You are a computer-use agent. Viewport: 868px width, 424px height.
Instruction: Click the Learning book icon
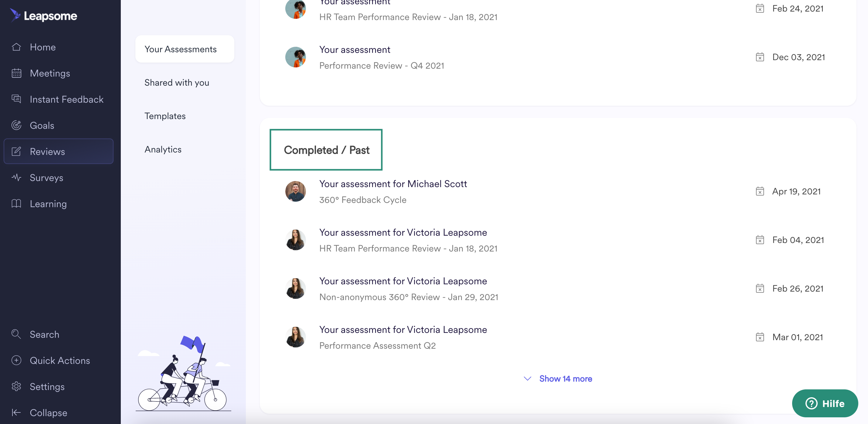tap(16, 203)
